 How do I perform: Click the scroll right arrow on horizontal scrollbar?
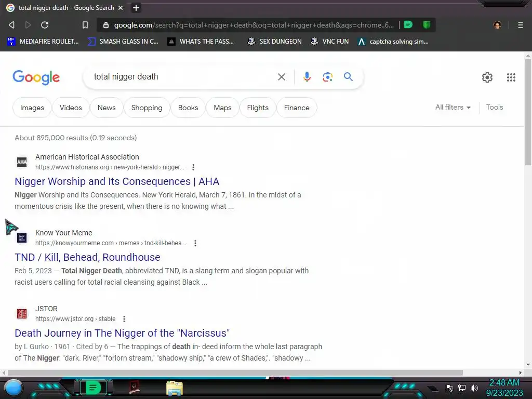(x=521, y=373)
